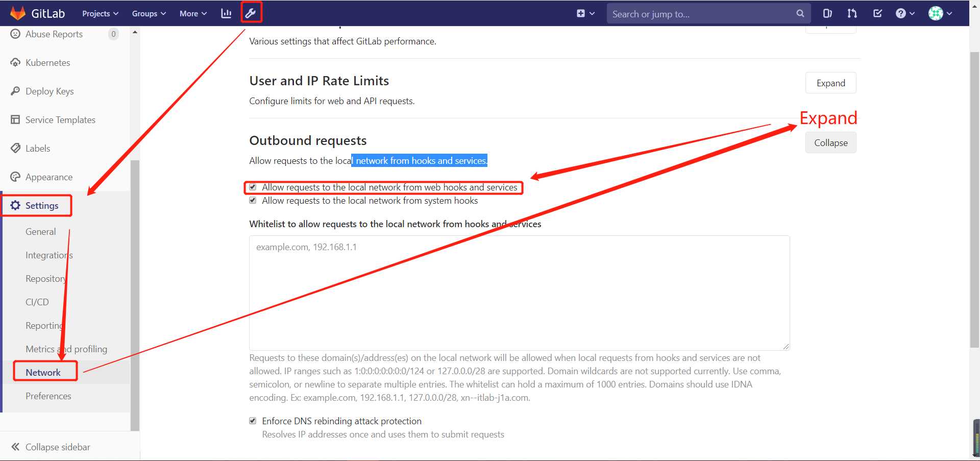Viewport: 980px width, 461px height.
Task: Go to Service Templates page
Action: coord(60,119)
